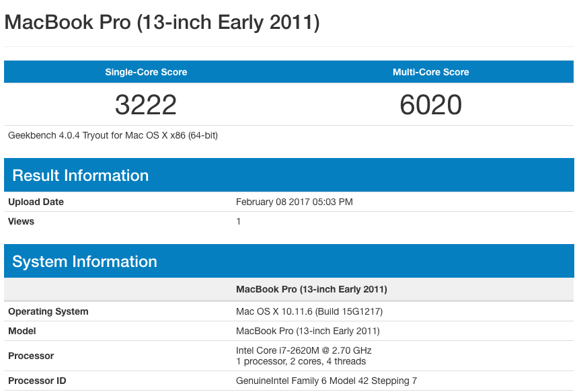Click the February 08 2017 upload date value
This screenshot has height=392, width=579.
294,202
